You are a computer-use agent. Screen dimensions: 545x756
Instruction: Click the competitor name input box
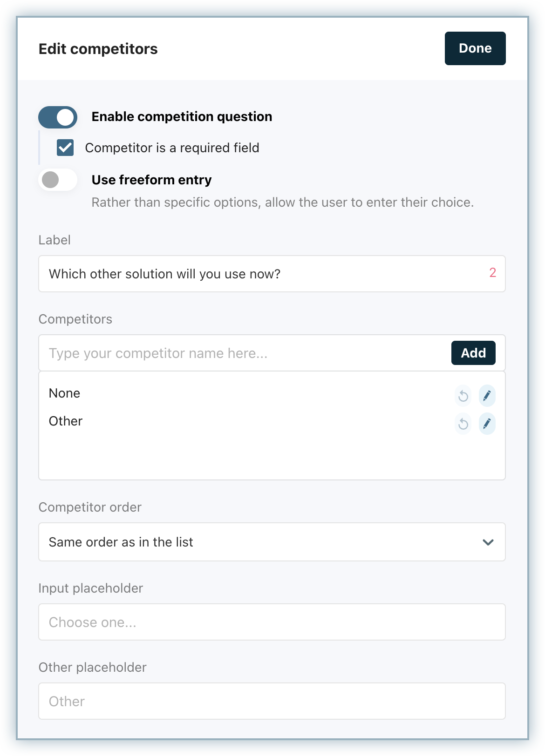[242, 353]
